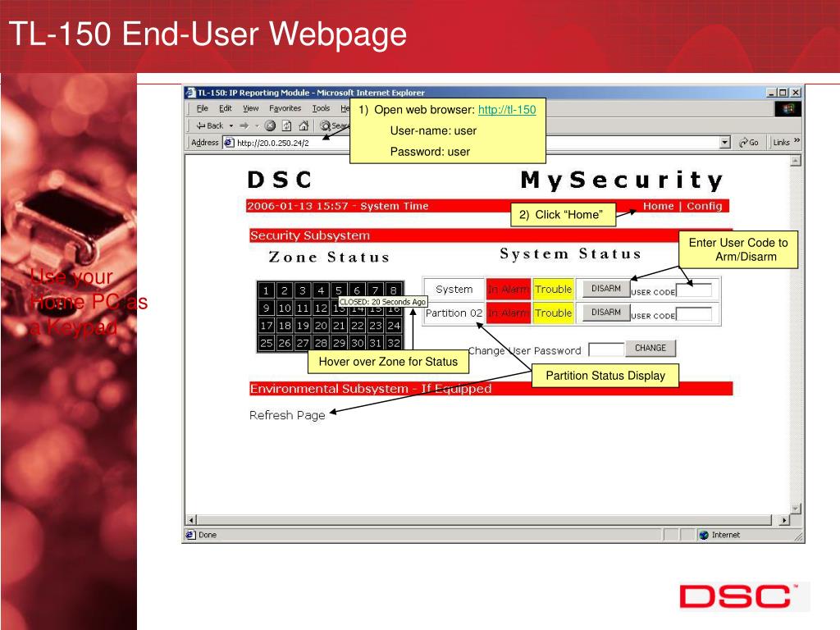
Task: Click the System Trouble yellow indicator
Action: [554, 290]
